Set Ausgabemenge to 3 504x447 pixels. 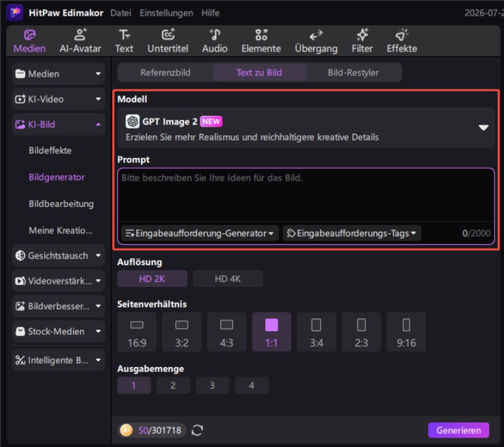(x=212, y=385)
